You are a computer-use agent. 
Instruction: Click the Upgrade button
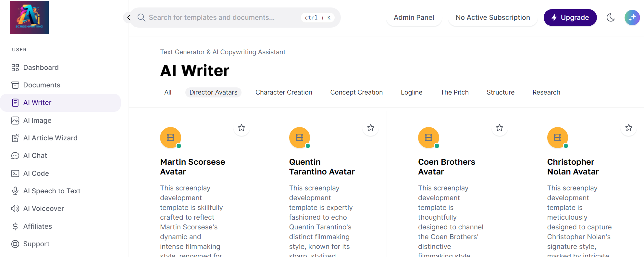[x=570, y=18]
